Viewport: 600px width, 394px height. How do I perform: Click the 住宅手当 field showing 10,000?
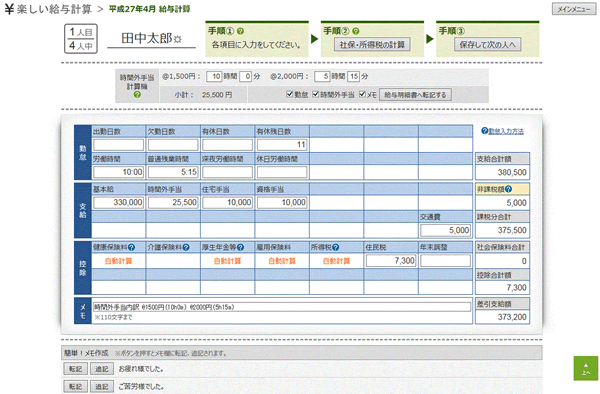coord(228,202)
